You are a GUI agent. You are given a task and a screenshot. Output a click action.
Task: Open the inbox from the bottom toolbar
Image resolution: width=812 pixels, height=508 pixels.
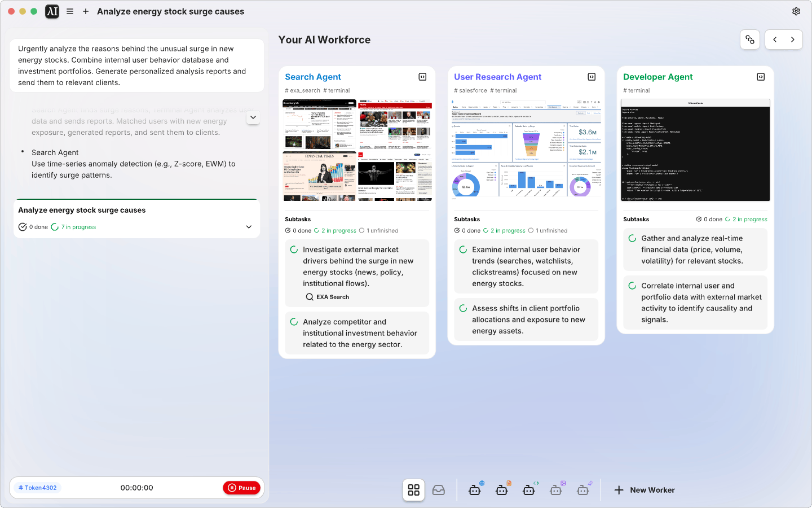click(439, 490)
